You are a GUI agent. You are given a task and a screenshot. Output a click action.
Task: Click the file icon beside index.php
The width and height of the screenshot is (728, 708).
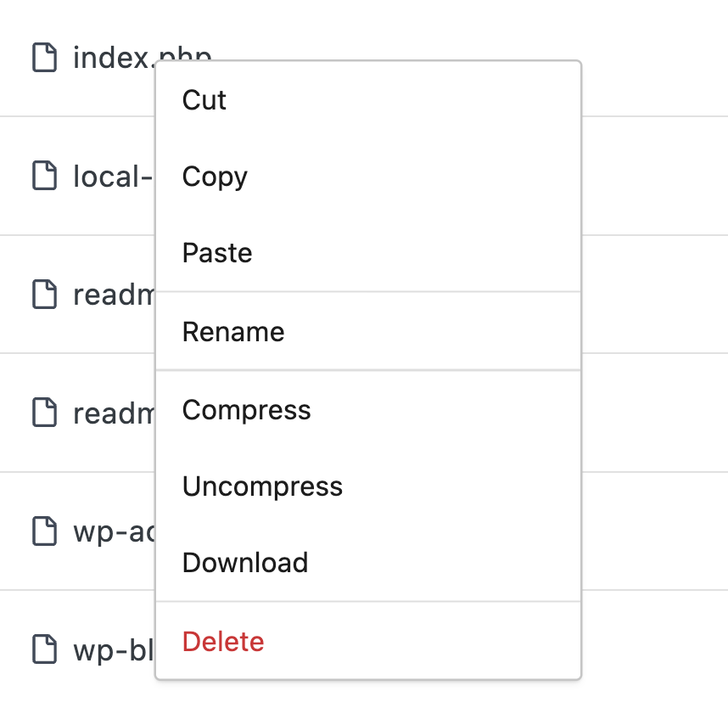(45, 58)
